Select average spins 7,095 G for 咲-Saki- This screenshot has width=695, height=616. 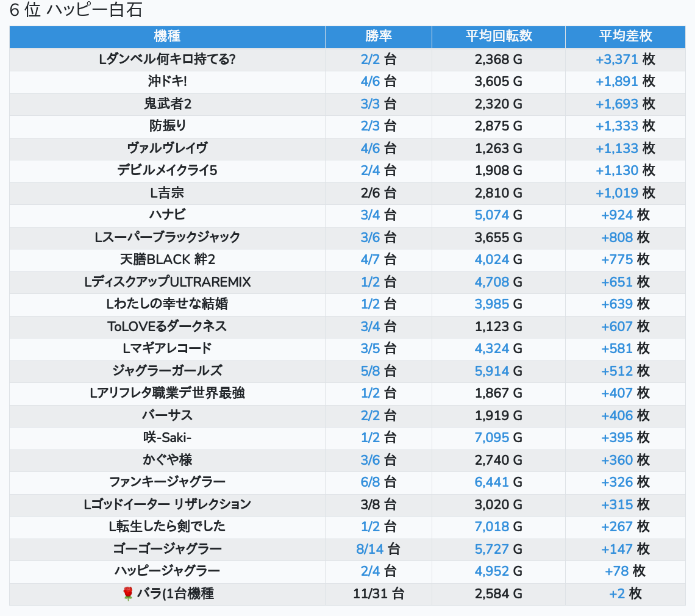coord(498,438)
